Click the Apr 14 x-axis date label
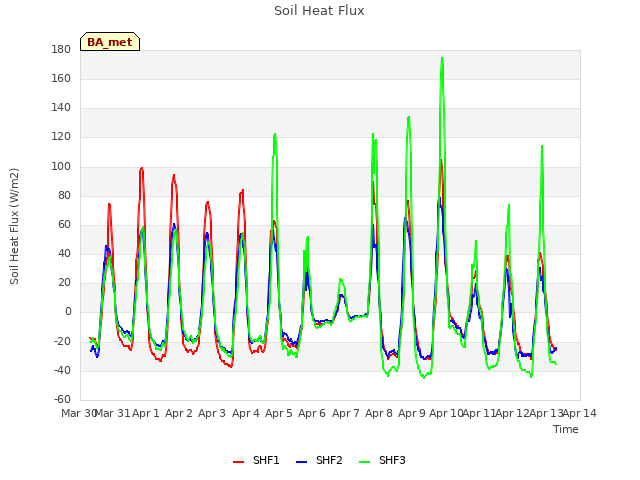The width and height of the screenshot is (640, 480). [580, 413]
